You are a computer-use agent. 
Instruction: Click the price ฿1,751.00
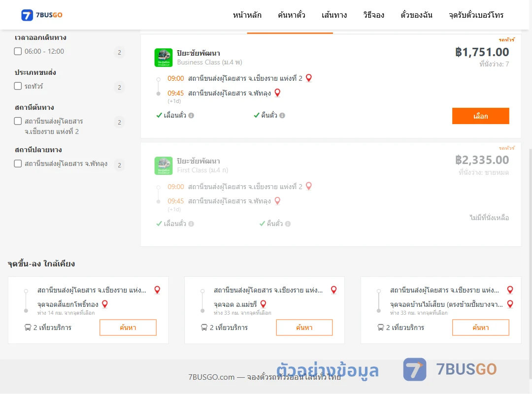click(x=482, y=52)
